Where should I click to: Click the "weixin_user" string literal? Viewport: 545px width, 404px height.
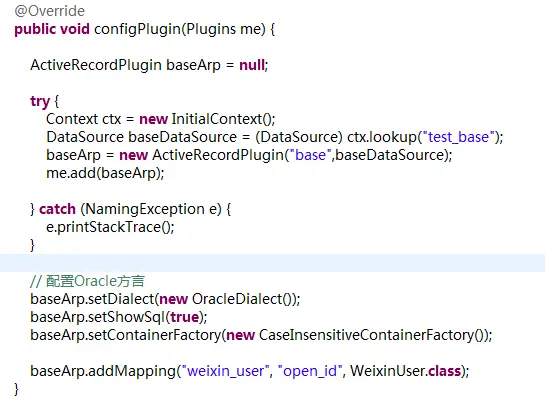(x=225, y=371)
